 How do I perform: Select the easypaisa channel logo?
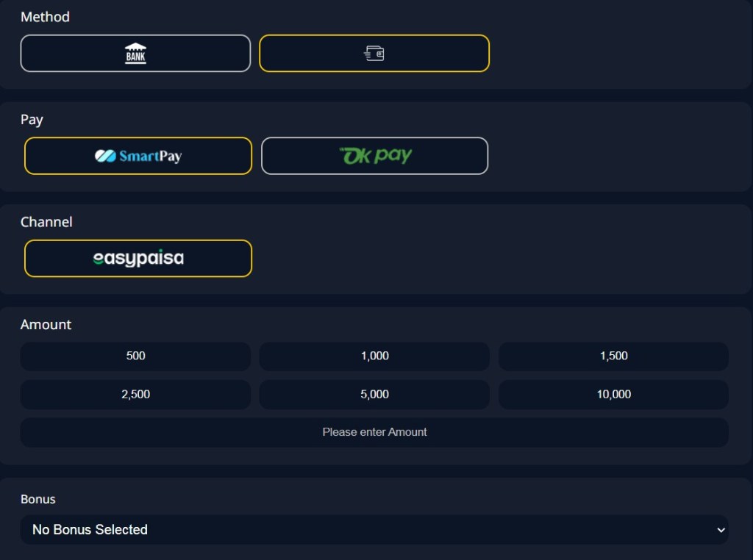click(x=138, y=259)
